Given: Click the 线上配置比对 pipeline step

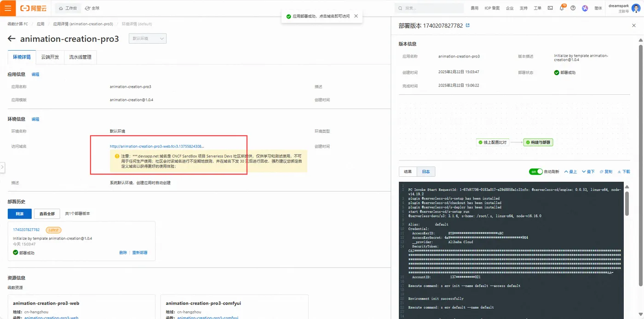Looking at the screenshot, I should click(492, 142).
